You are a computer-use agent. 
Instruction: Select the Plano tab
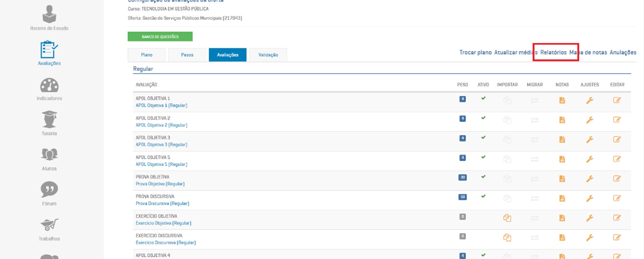[146, 55]
